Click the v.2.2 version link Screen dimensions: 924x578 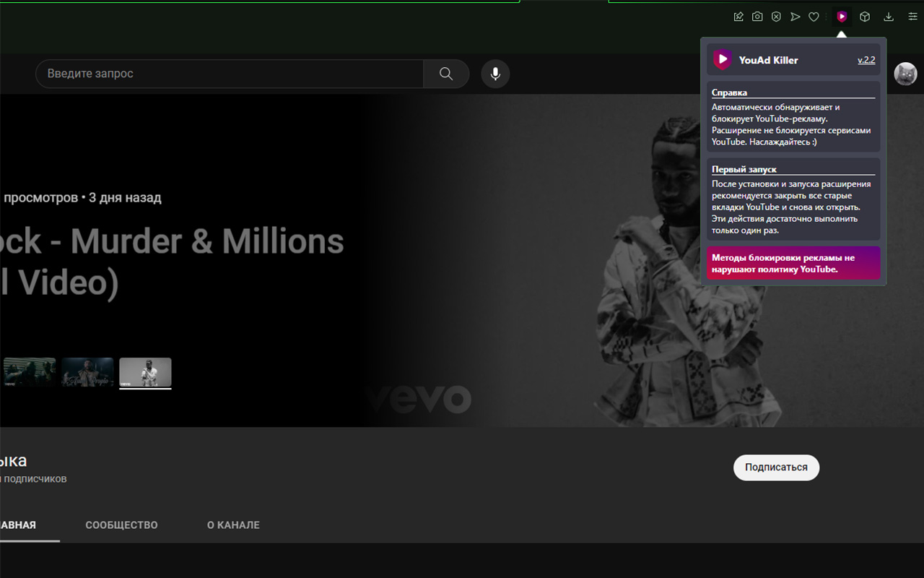coord(866,61)
